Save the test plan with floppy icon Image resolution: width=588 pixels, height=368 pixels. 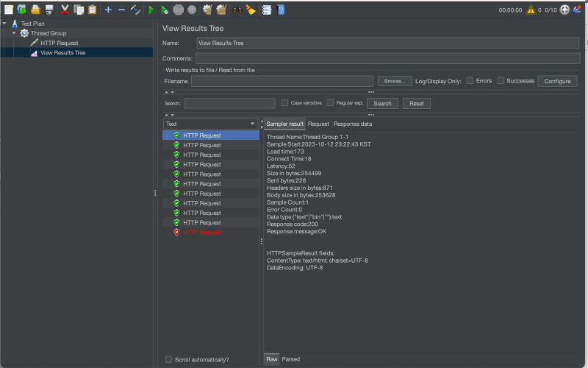tap(49, 10)
